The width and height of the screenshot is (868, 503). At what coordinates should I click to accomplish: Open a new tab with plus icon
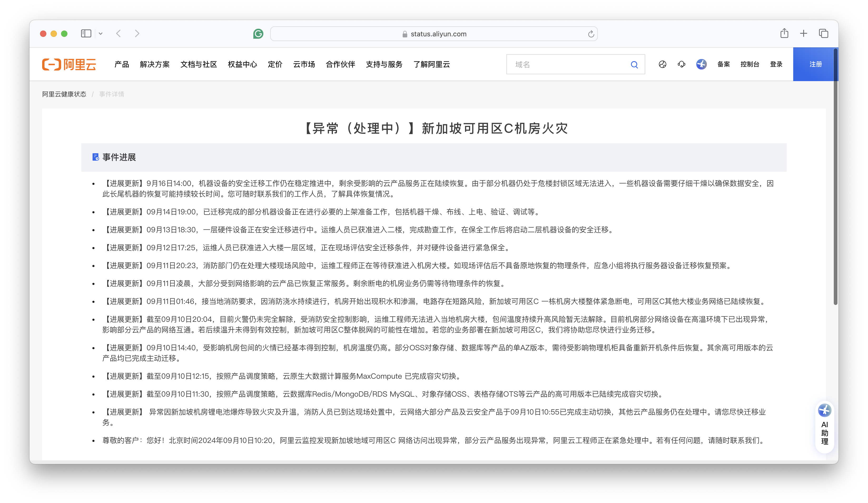click(803, 33)
